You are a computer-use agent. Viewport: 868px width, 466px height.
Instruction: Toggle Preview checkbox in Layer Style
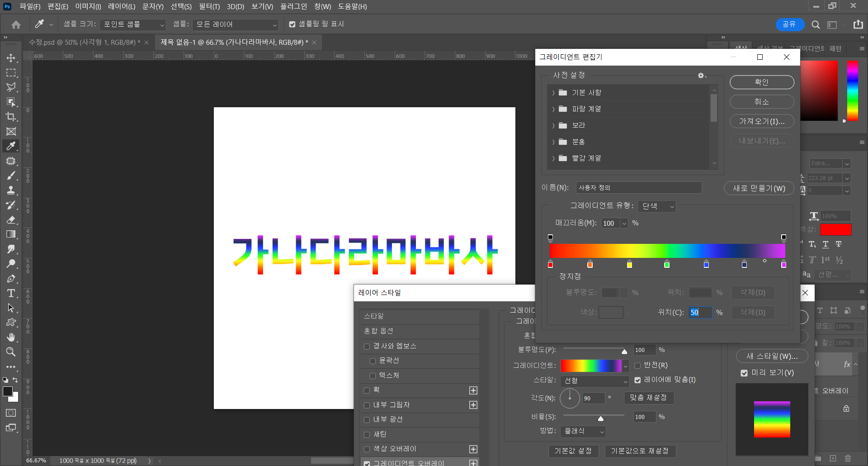744,373
